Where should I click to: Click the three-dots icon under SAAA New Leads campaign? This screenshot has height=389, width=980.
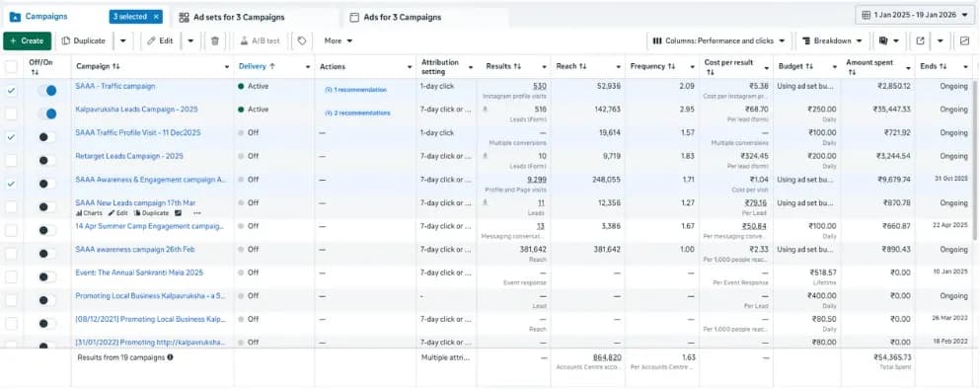coord(197,213)
